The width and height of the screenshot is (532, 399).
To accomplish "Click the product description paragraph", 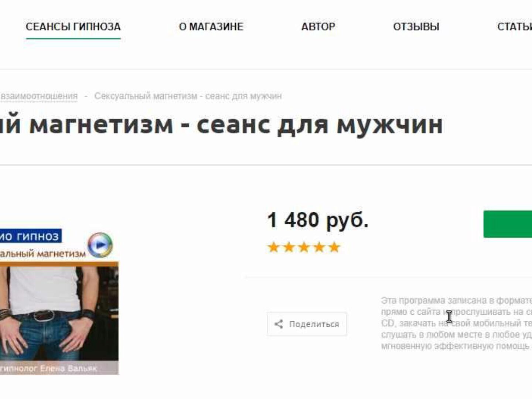I will click(457, 323).
